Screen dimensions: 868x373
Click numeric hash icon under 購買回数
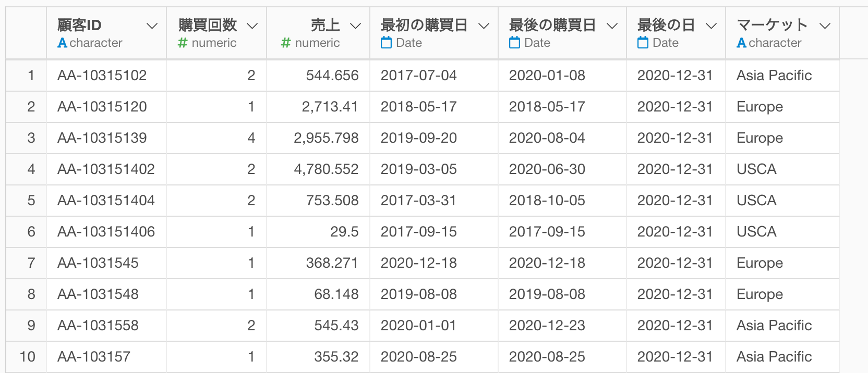(183, 43)
